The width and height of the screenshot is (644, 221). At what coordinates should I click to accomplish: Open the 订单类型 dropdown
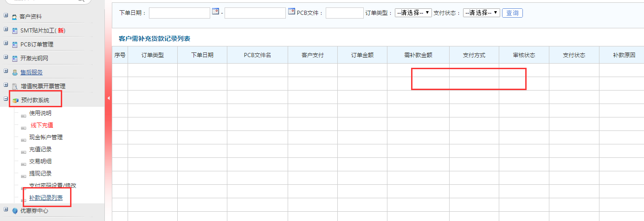[x=413, y=13]
